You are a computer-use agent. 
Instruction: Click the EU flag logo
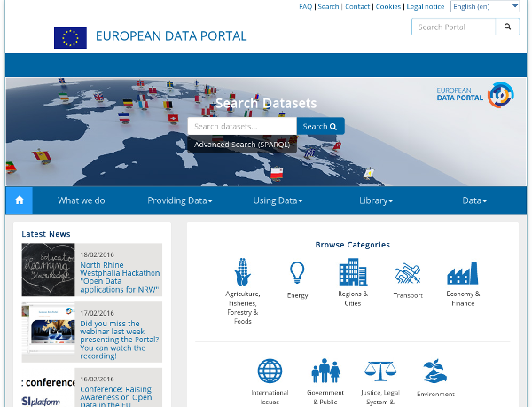[x=70, y=38]
